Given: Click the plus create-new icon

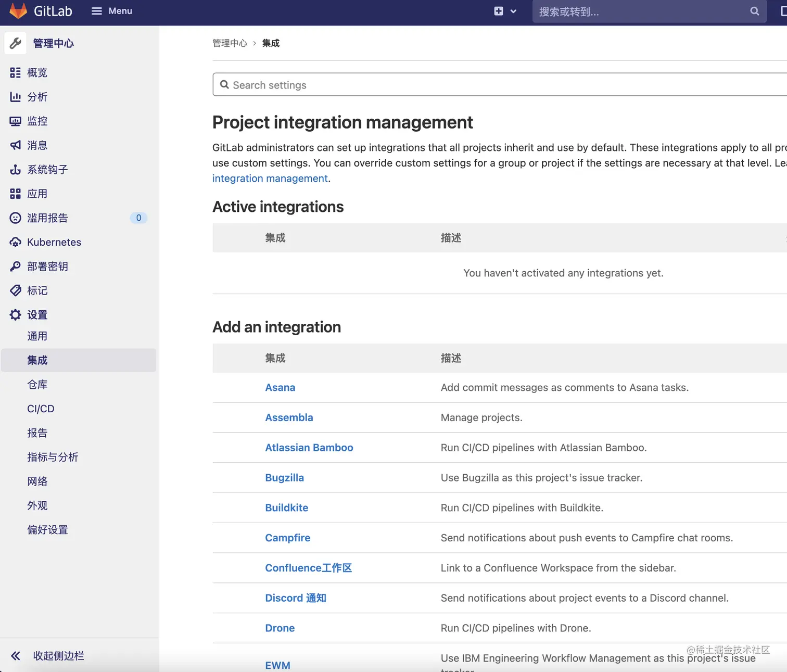Looking at the screenshot, I should (x=499, y=11).
